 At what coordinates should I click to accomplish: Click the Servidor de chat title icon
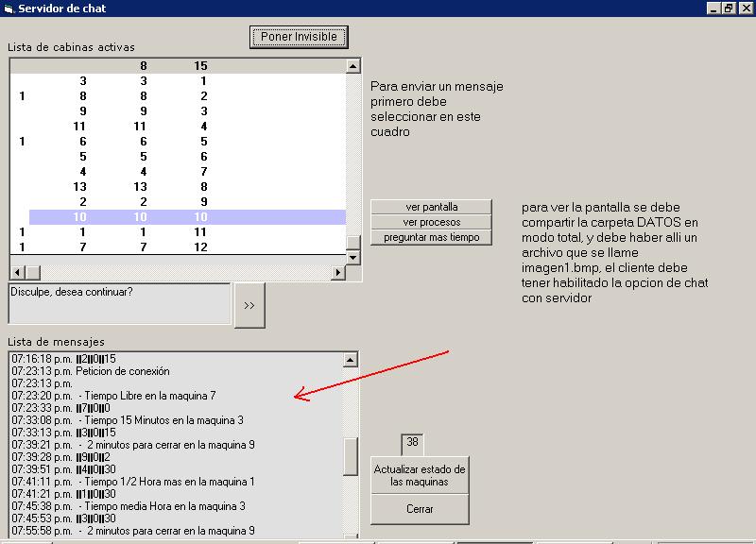coord(9,8)
